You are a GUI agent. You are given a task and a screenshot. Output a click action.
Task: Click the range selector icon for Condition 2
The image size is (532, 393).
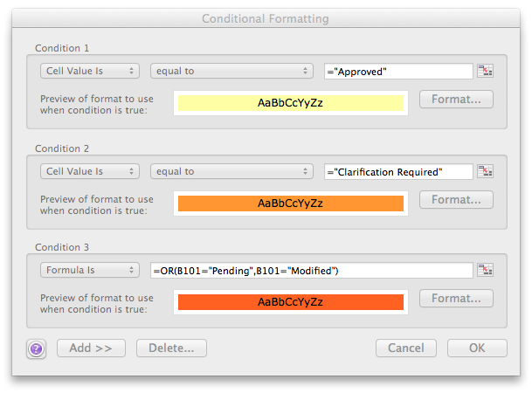tap(485, 171)
